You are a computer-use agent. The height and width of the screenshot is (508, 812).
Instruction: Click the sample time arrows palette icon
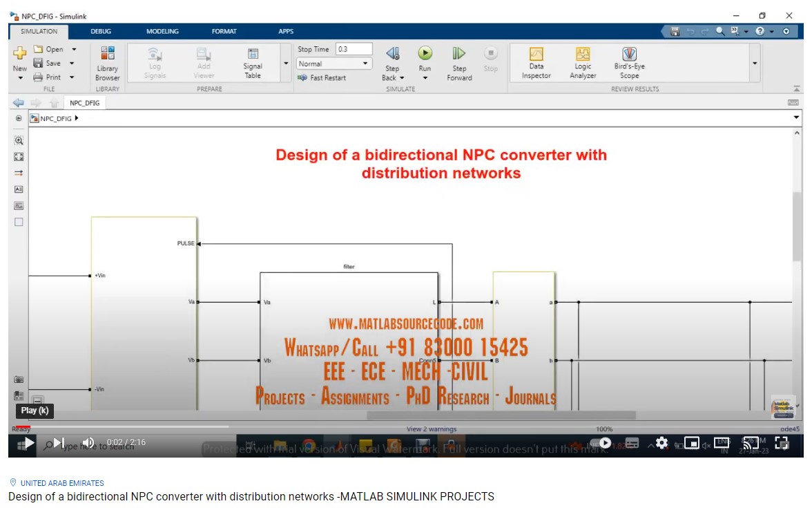pos(19,173)
